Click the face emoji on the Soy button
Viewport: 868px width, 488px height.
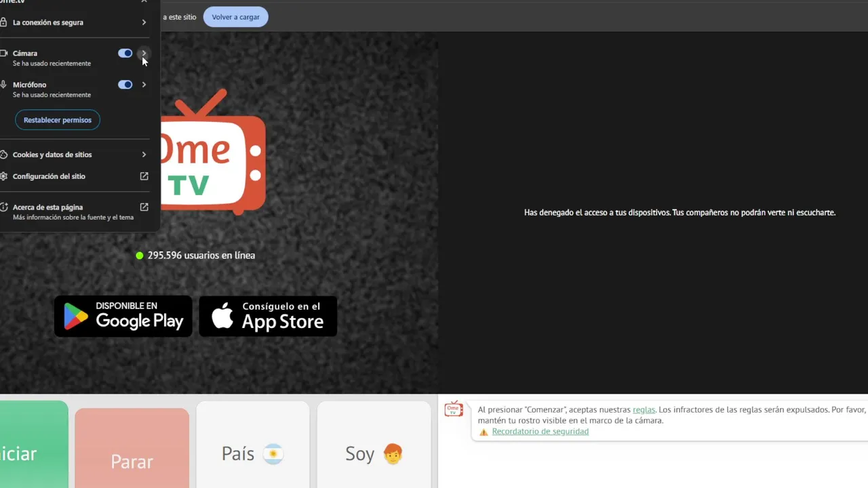click(393, 453)
